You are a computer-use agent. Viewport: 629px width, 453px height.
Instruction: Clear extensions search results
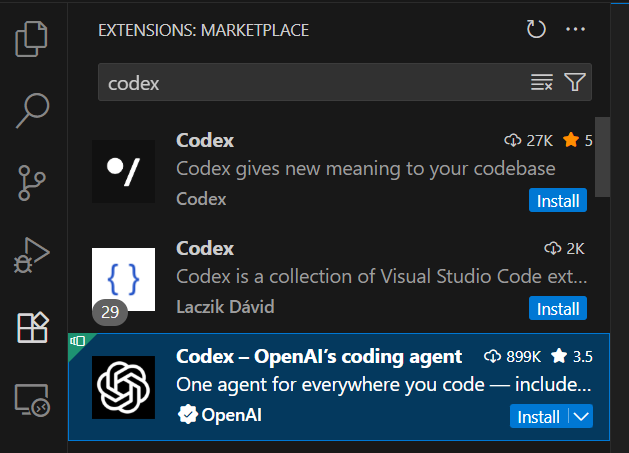click(541, 83)
